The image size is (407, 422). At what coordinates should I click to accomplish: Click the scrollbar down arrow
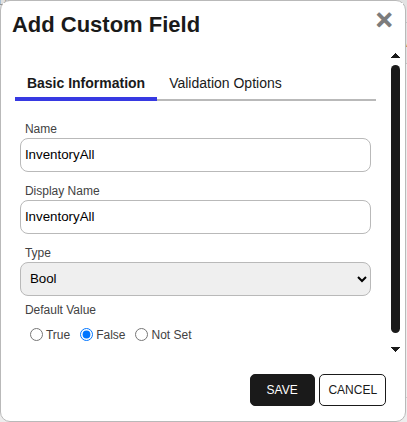(x=395, y=349)
